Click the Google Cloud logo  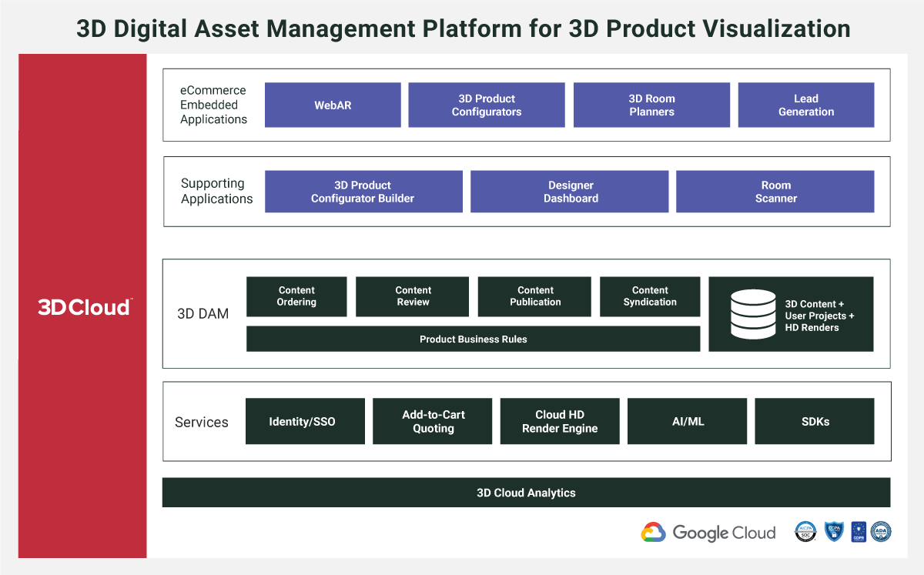coord(708,532)
